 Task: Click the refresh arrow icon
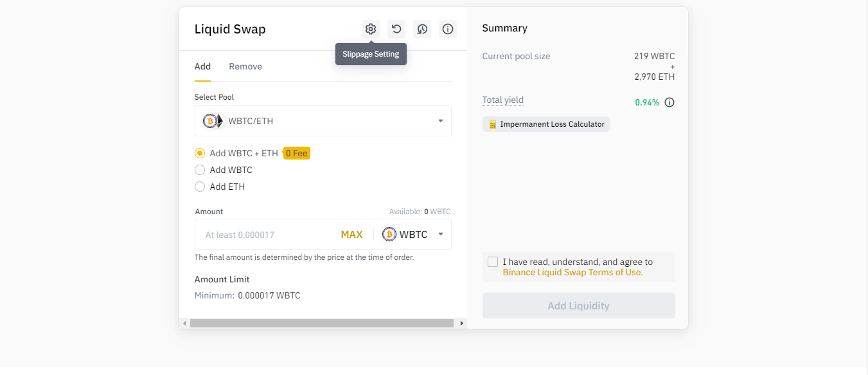coord(396,29)
